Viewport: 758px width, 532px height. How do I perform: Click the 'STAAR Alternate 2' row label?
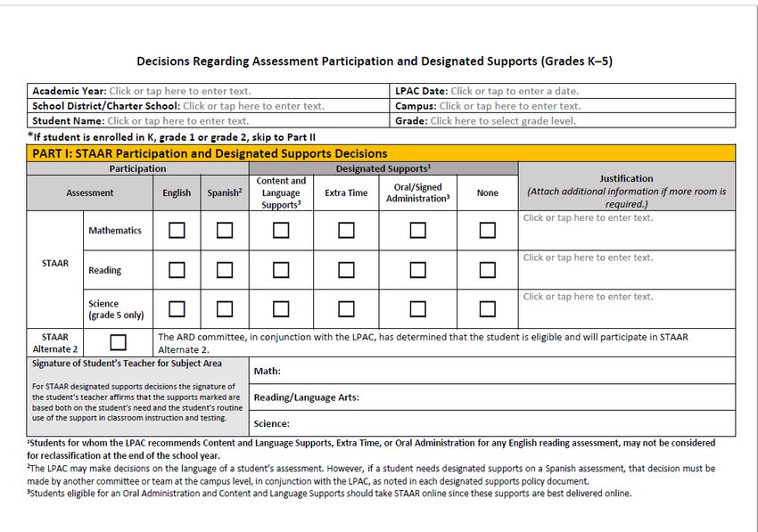click(55, 342)
